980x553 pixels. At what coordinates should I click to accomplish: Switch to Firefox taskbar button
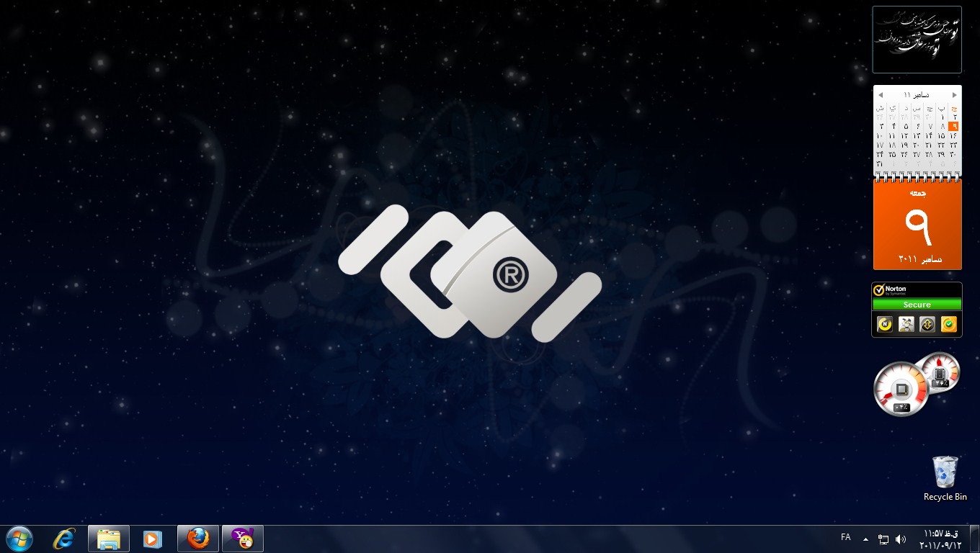[x=197, y=539]
